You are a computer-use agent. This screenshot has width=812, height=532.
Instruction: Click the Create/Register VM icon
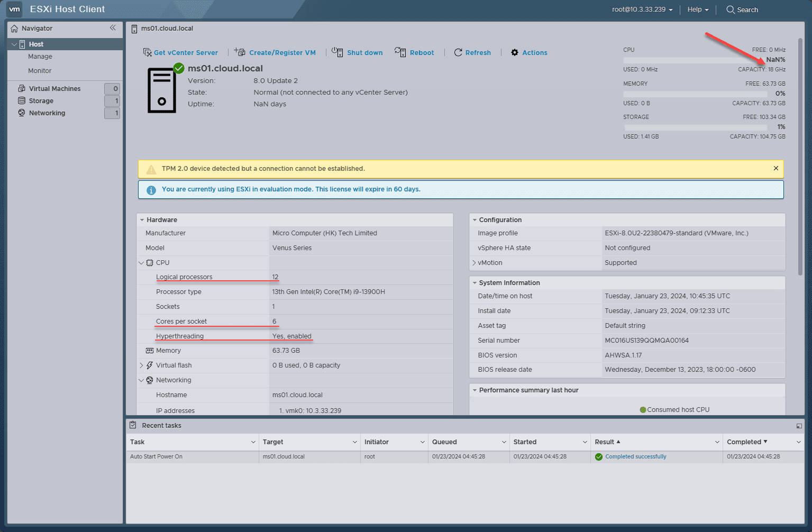pos(240,52)
